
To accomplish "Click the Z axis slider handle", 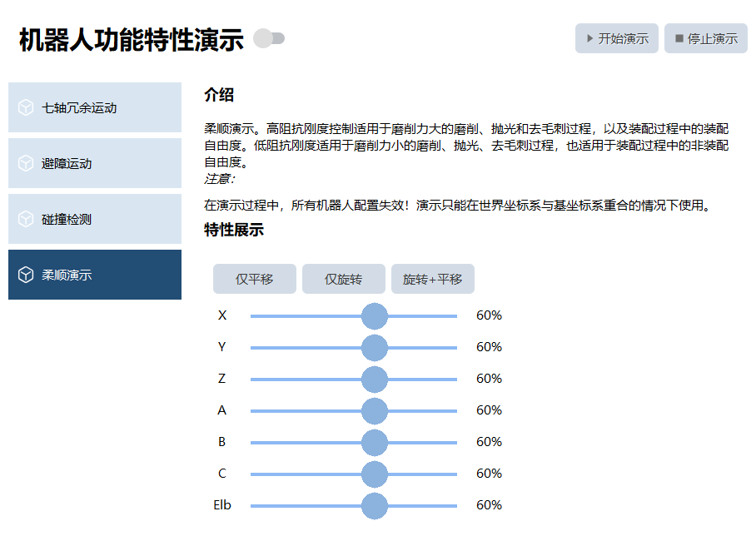I will click(x=375, y=380).
